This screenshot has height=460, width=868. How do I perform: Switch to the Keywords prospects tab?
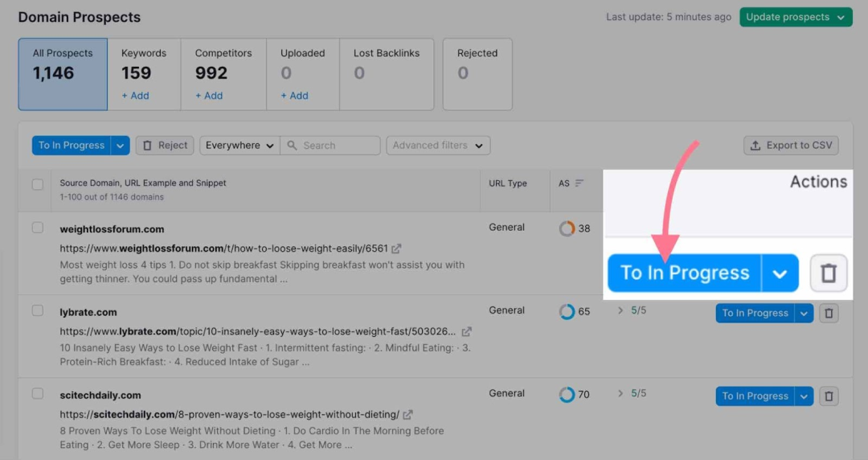pyautogui.click(x=144, y=74)
